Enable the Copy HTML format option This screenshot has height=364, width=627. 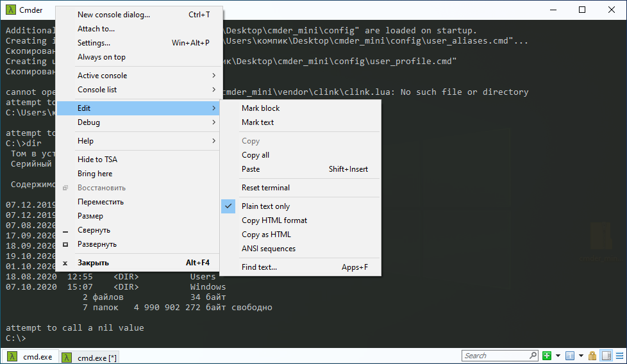(x=274, y=220)
